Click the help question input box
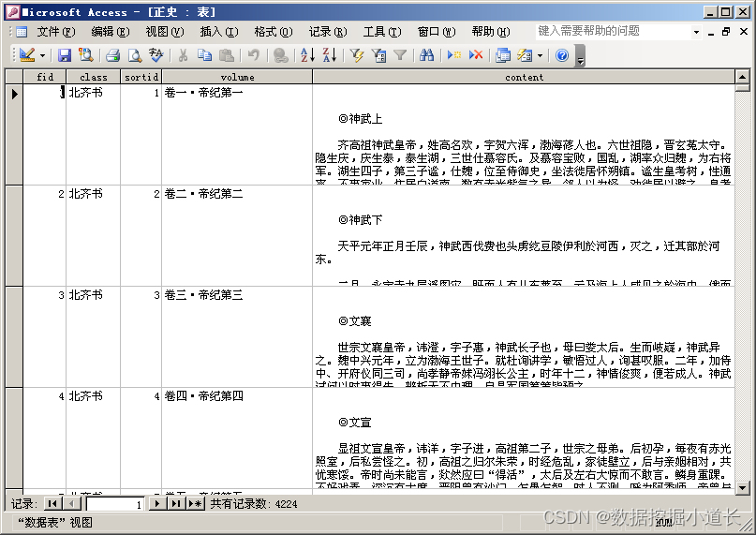This screenshot has width=756, height=535. point(613,31)
